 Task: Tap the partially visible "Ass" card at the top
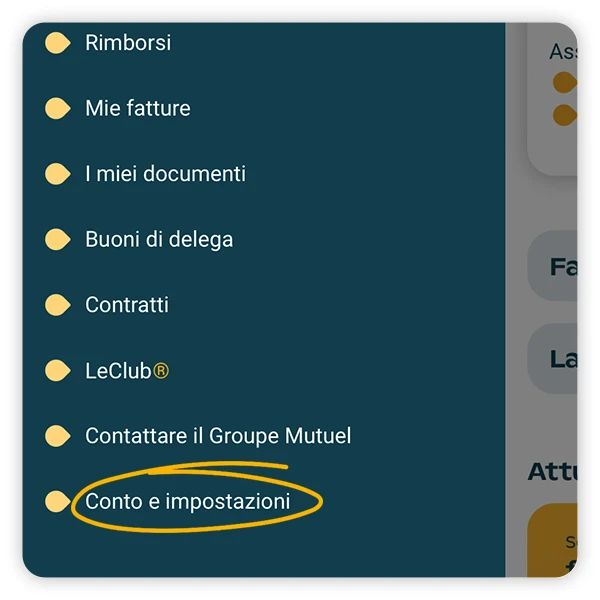(x=553, y=100)
